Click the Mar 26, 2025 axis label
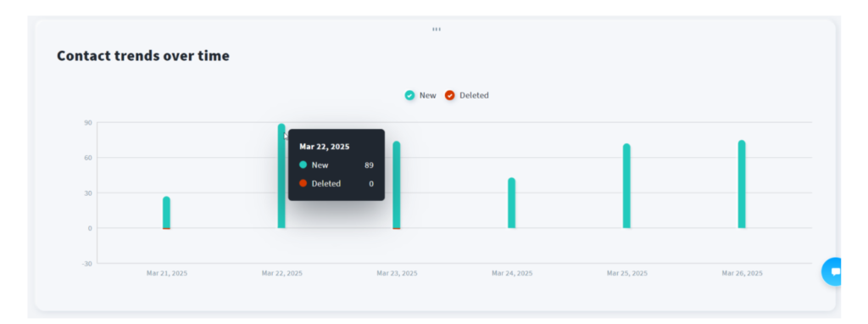Viewport: 868px width, 324px height. coord(742,273)
